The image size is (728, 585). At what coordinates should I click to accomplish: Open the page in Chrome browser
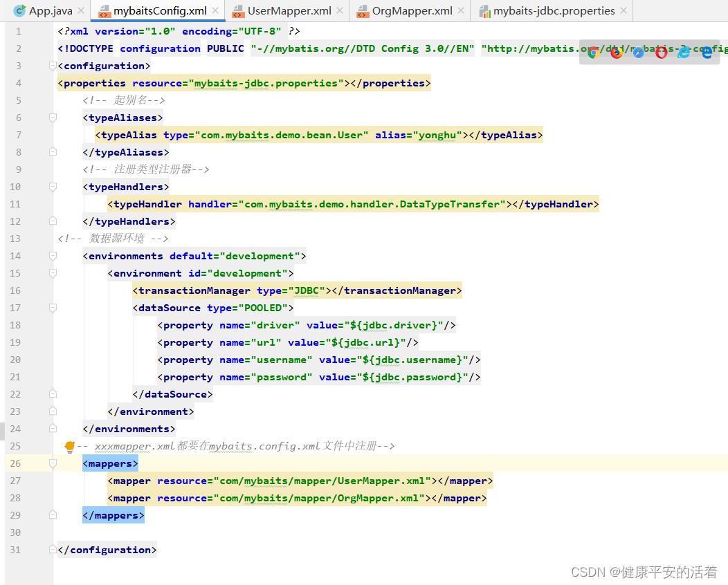[x=594, y=53]
